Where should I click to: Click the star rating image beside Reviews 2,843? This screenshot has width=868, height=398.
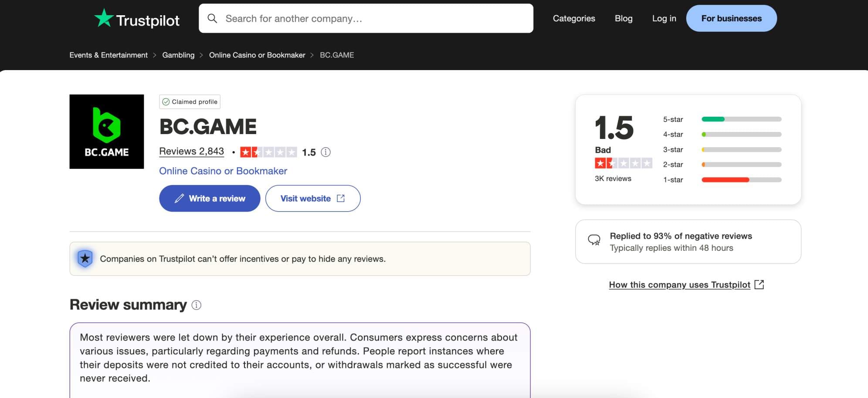click(x=268, y=152)
